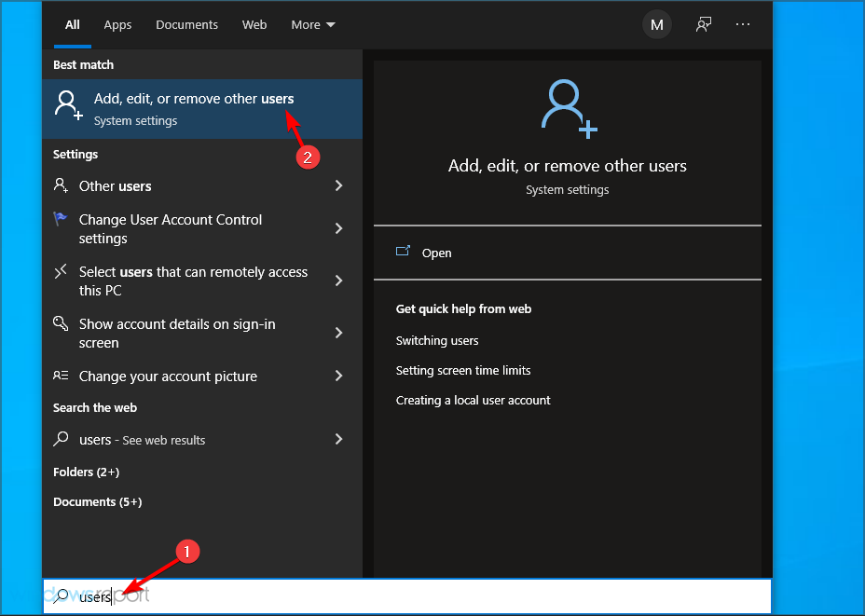Select users - See web results
Viewport: 865px width, 616px height.
(x=202, y=440)
